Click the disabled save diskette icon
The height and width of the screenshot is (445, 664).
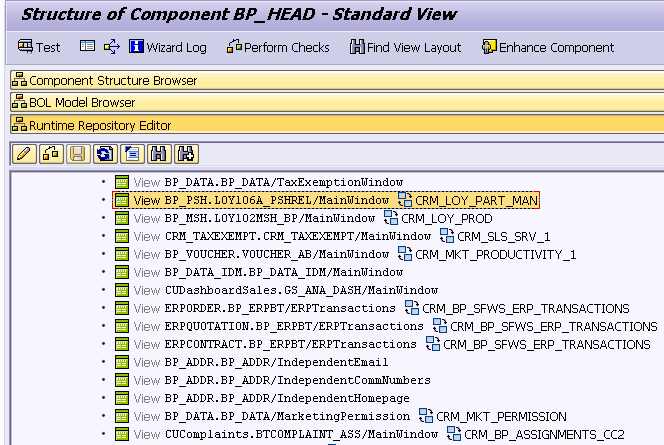(x=78, y=154)
